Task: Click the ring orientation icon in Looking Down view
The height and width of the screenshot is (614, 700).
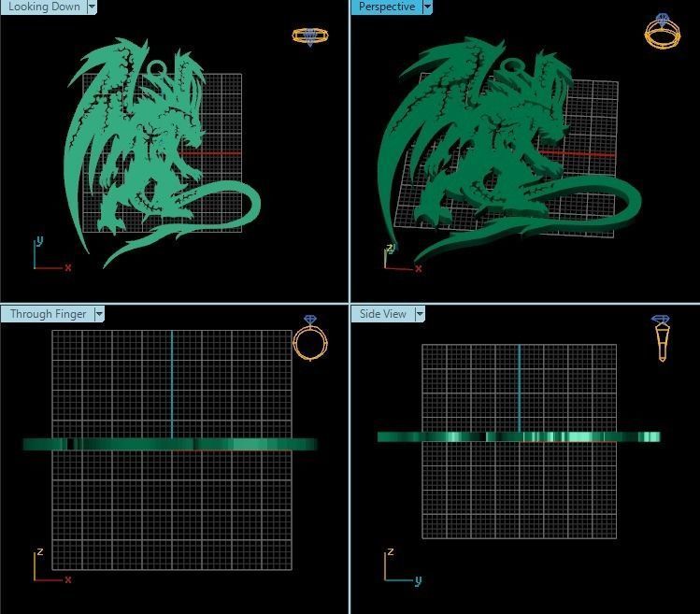Action: pyautogui.click(x=310, y=36)
